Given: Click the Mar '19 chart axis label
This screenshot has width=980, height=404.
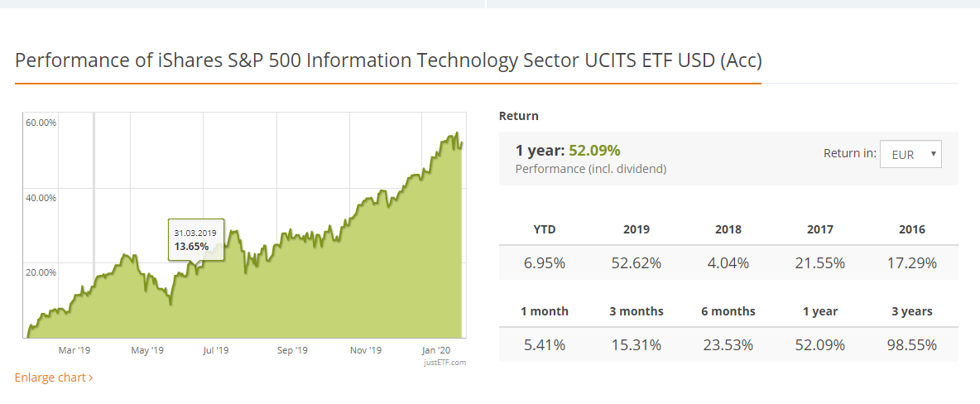Looking at the screenshot, I should [x=74, y=350].
